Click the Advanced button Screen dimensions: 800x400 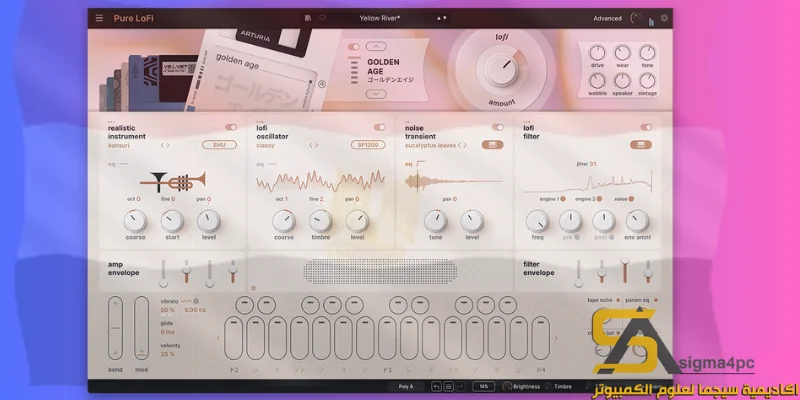point(607,18)
